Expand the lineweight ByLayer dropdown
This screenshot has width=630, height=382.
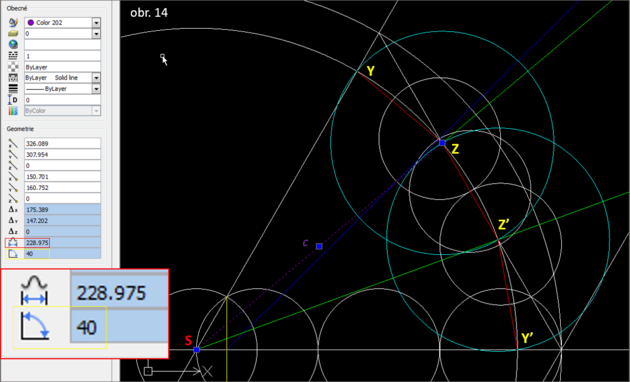pos(96,89)
